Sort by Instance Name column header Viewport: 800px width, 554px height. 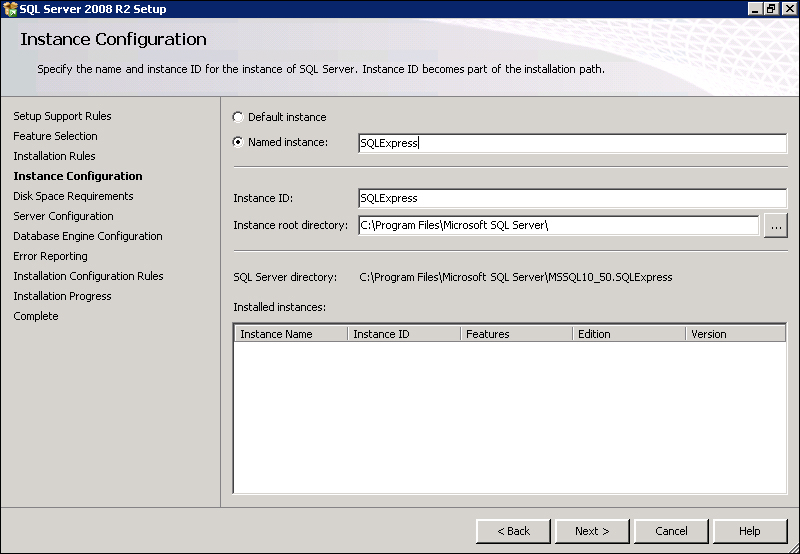coord(291,334)
